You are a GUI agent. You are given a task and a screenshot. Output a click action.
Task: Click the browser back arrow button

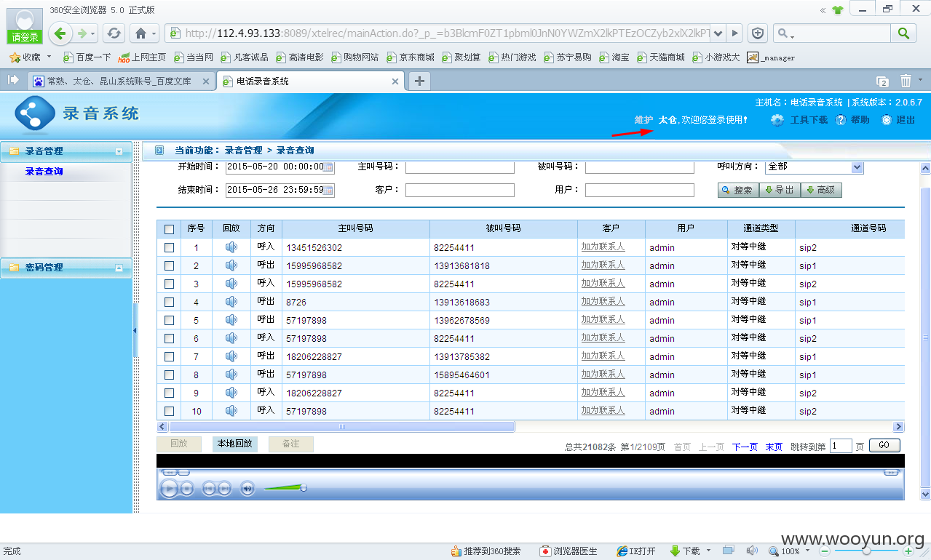tap(60, 33)
